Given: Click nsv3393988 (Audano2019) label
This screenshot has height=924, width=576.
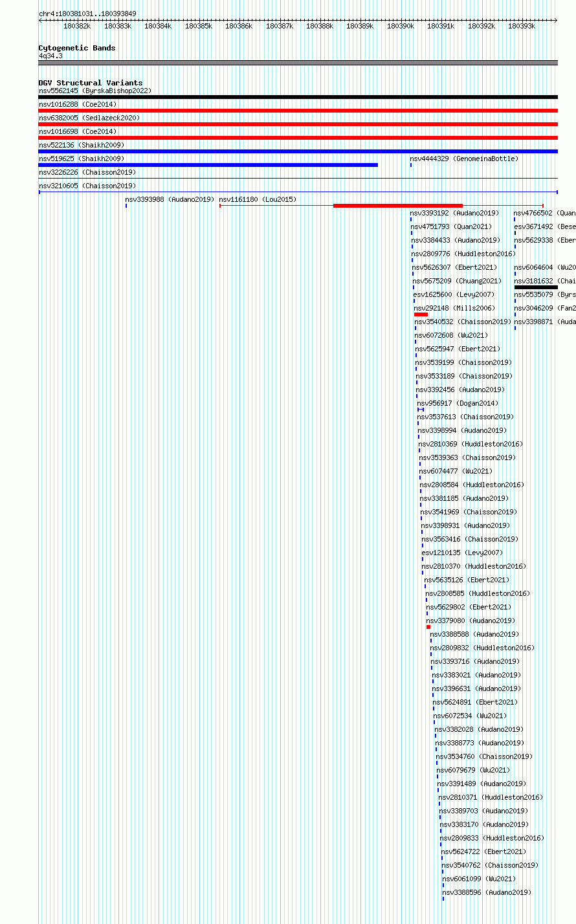Looking at the screenshot, I should click(x=170, y=200).
